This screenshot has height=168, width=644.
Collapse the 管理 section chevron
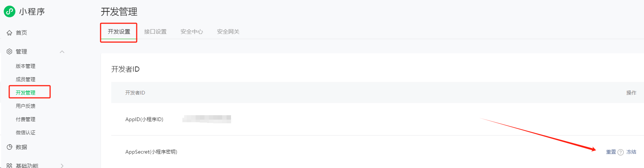click(x=62, y=52)
